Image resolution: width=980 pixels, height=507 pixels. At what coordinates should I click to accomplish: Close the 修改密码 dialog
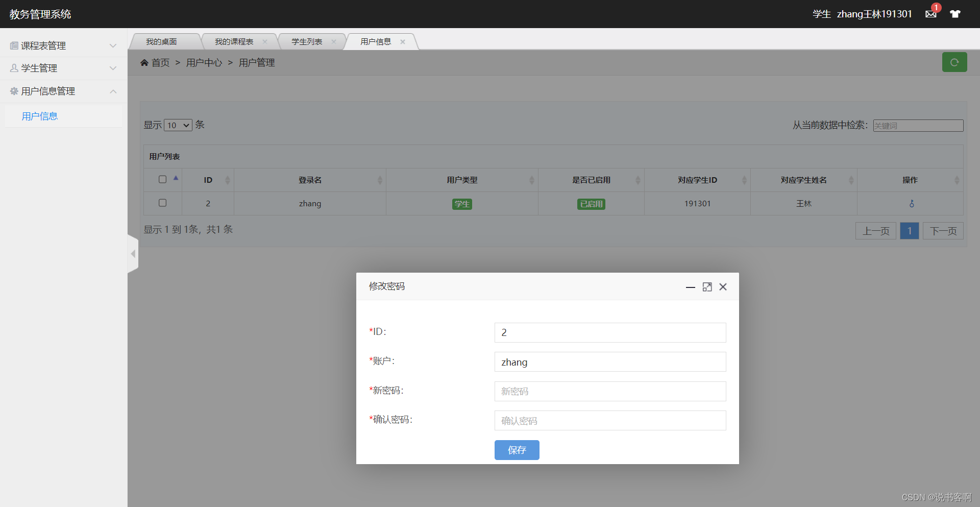click(723, 287)
